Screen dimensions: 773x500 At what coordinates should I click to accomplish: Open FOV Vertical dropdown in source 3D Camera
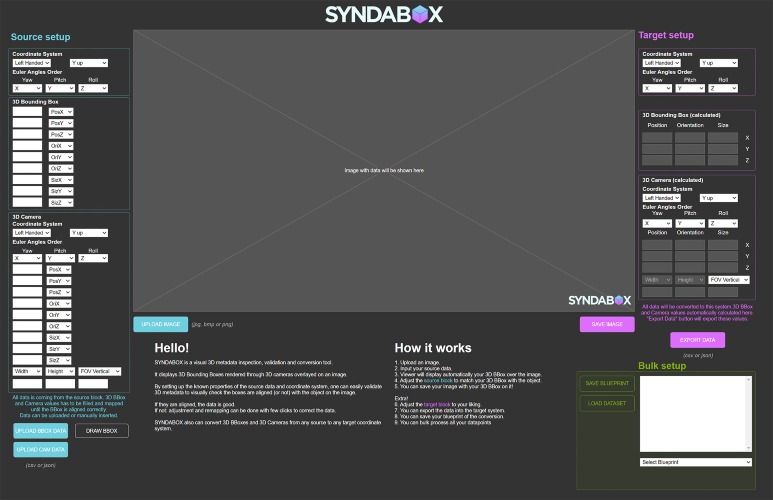point(100,371)
